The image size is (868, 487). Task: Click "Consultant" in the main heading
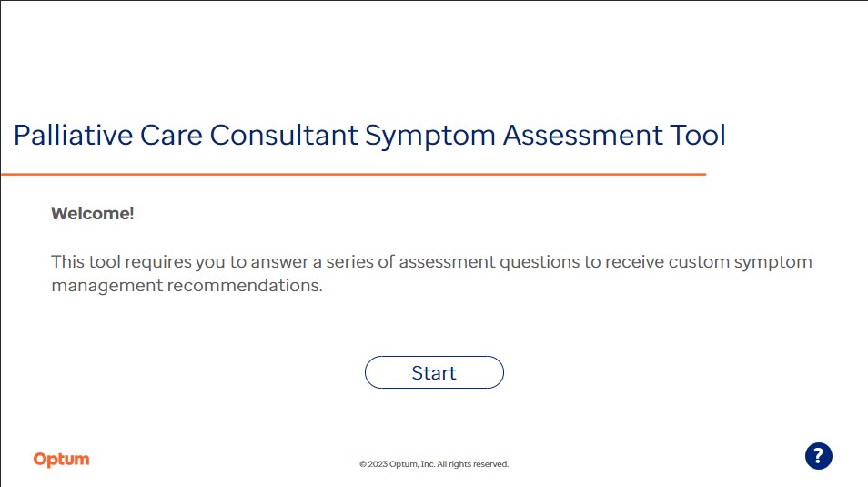pyautogui.click(x=284, y=136)
